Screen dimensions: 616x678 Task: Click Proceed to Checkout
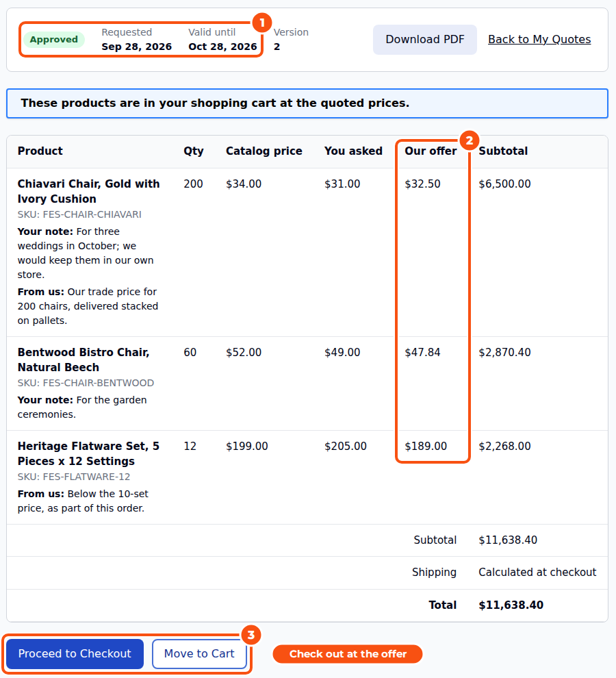pyautogui.click(x=75, y=653)
